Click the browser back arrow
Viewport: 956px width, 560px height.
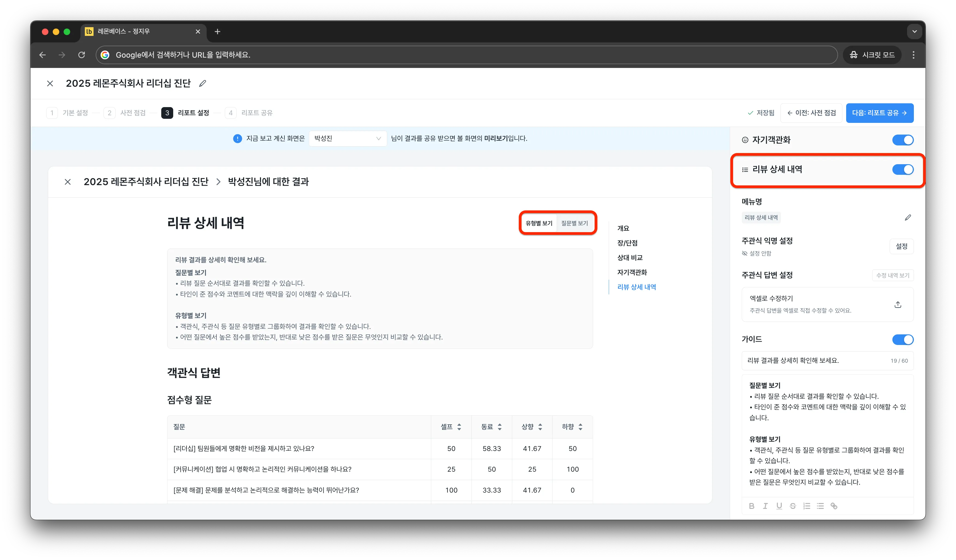pyautogui.click(x=42, y=55)
